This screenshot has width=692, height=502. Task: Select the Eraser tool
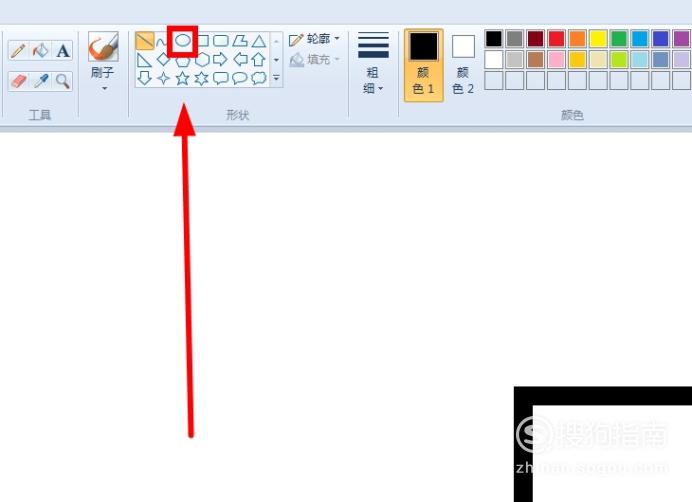(18, 81)
